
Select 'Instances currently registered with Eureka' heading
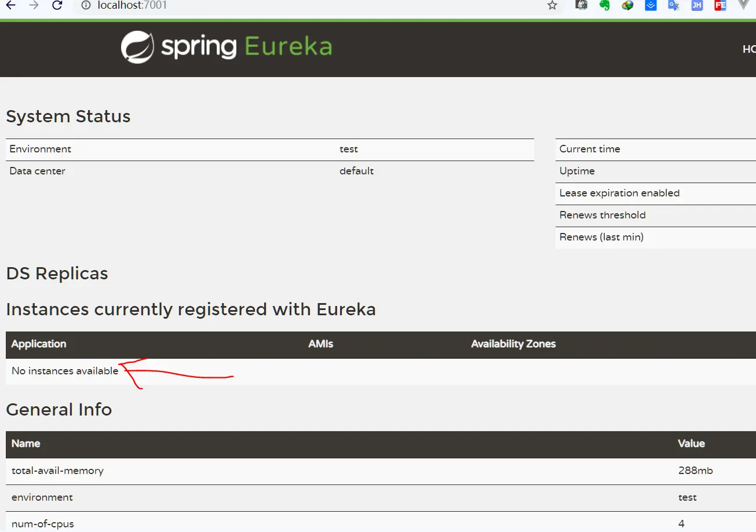coord(191,309)
